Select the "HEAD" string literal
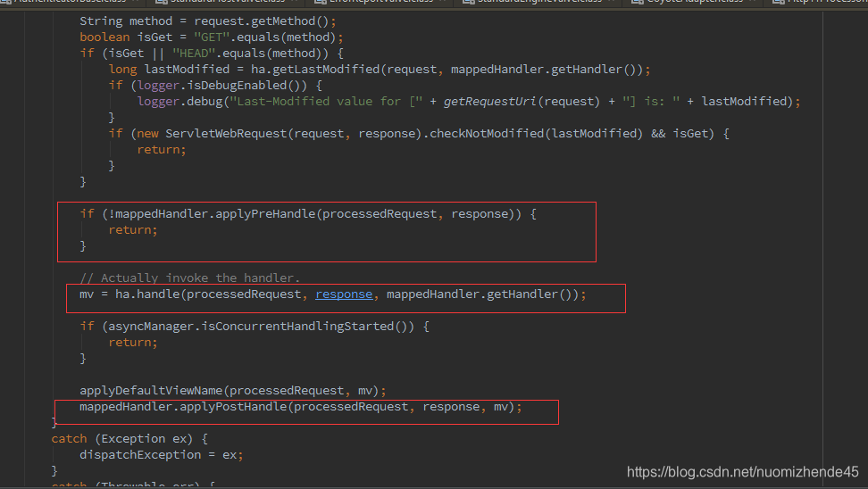The image size is (868, 489). 193,54
